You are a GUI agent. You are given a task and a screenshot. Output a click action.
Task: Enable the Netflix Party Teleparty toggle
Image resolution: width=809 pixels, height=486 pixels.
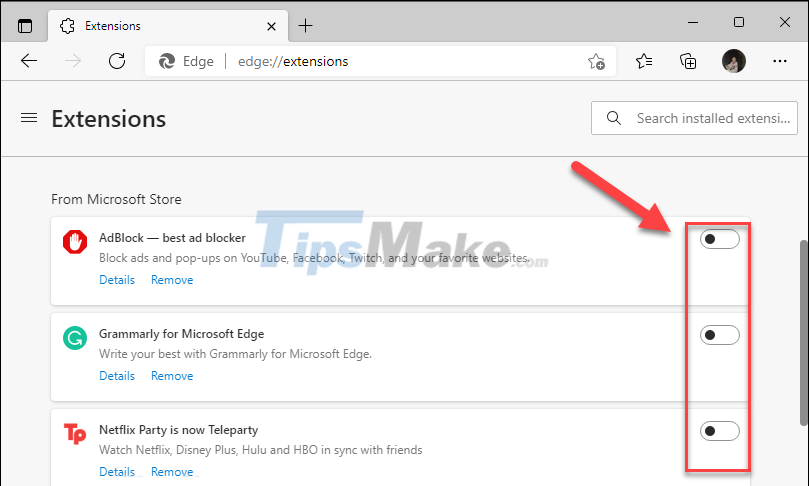click(x=719, y=431)
